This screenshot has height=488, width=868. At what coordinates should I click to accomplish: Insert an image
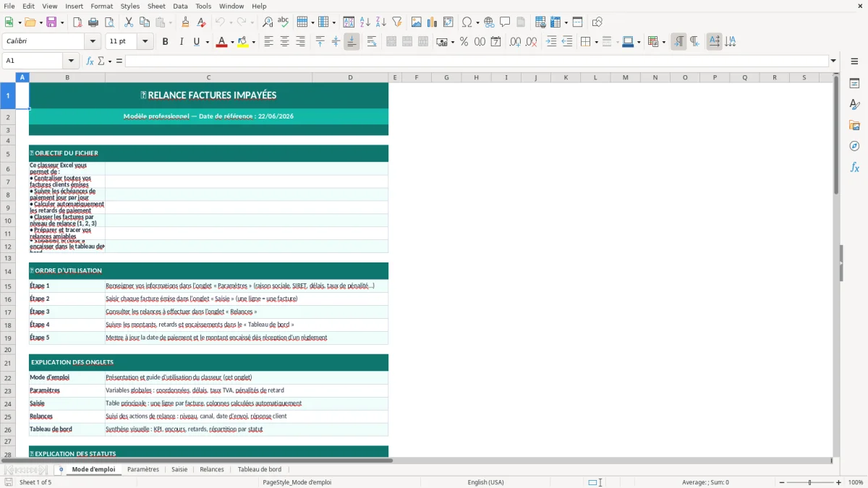(x=417, y=22)
